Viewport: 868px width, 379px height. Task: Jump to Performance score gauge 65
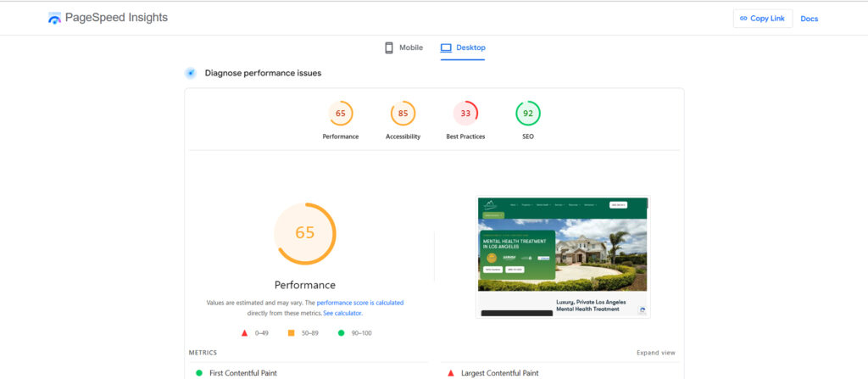point(341,114)
